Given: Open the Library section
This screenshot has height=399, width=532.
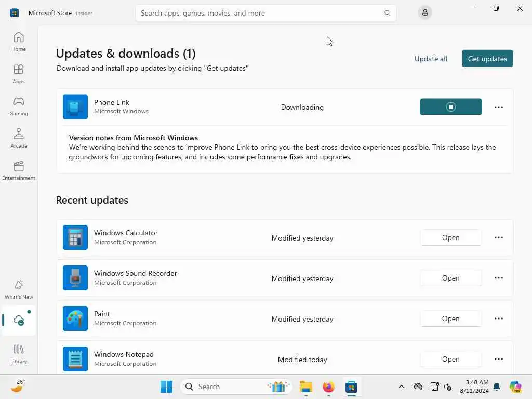Looking at the screenshot, I should click(x=18, y=354).
